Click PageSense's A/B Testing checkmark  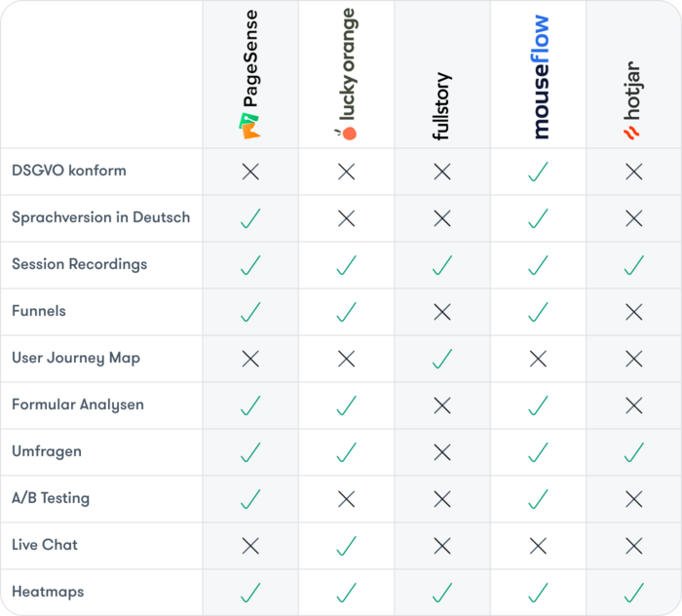[250, 499]
